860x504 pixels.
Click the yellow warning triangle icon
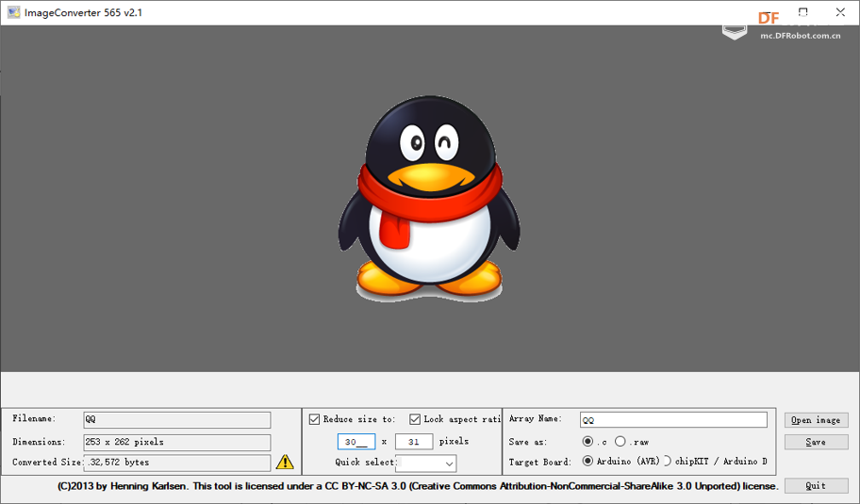point(285,462)
